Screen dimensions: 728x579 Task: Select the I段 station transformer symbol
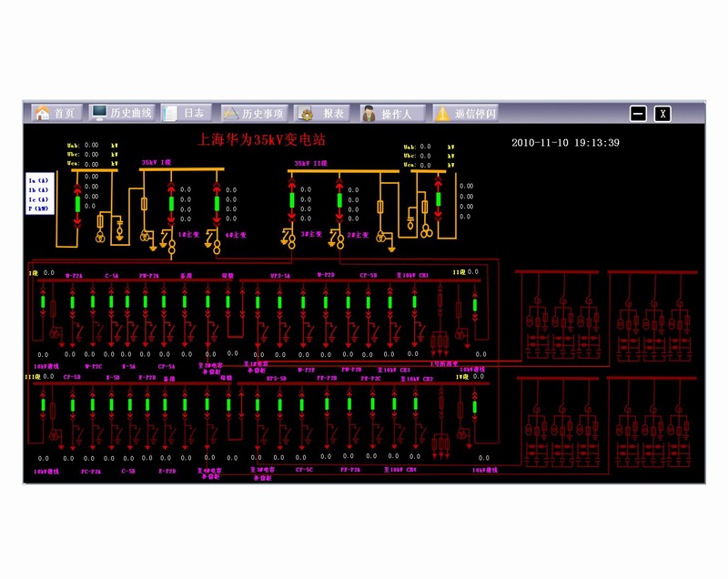[55, 333]
